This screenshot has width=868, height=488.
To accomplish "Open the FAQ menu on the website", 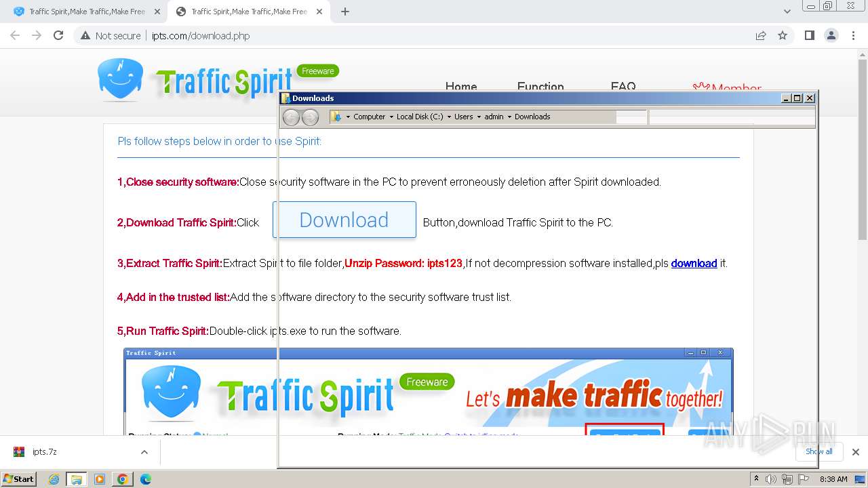I will click(623, 87).
